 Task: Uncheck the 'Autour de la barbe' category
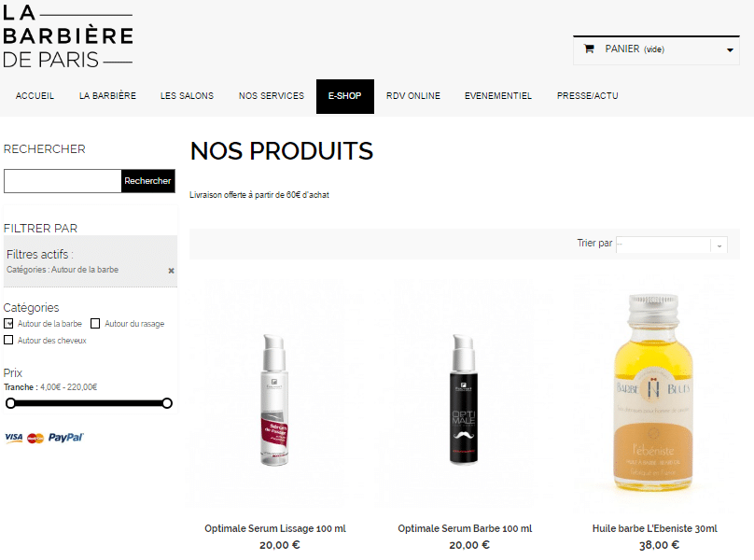tap(8, 323)
